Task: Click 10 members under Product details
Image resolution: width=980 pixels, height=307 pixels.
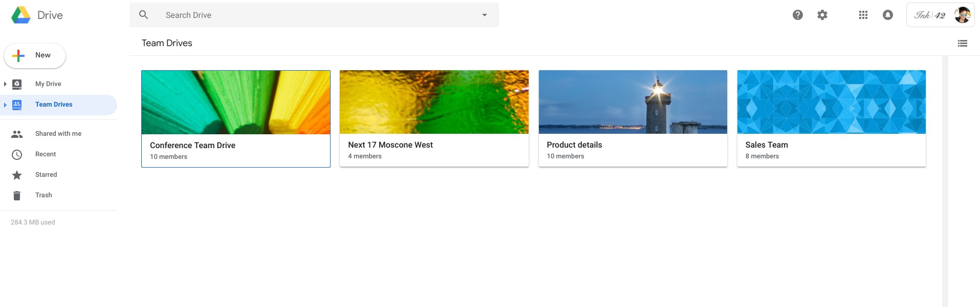Action: [565, 156]
